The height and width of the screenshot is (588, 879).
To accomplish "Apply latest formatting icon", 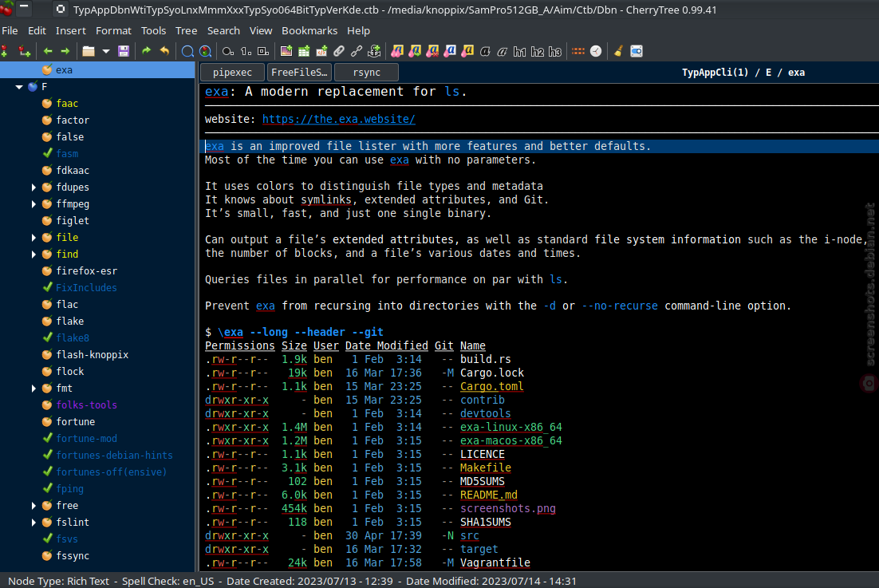I will [397, 51].
